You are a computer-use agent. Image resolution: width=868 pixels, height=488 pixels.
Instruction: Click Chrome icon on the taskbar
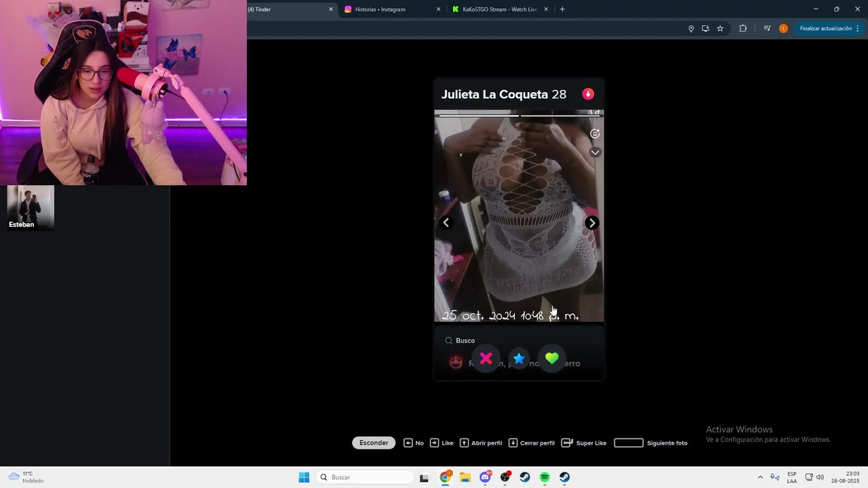coord(445,477)
